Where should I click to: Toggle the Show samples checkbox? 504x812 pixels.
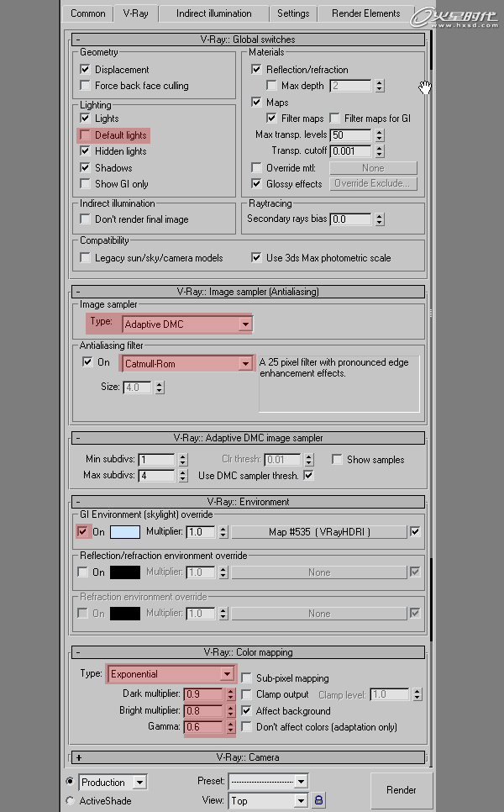[x=337, y=459]
